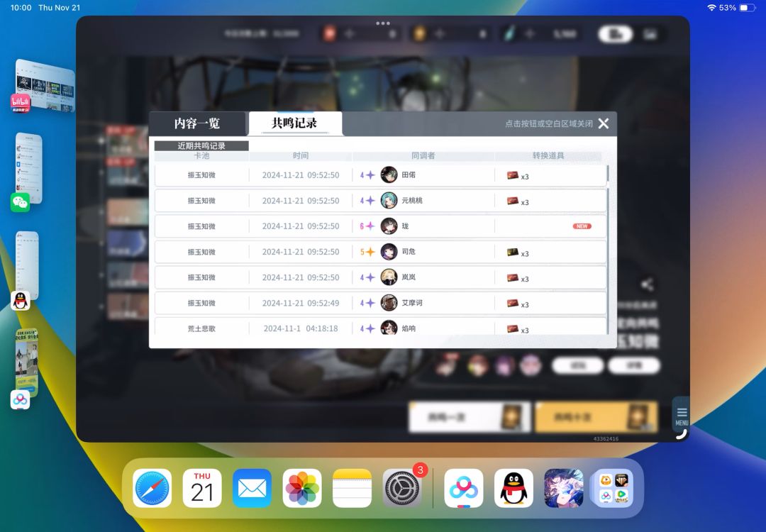Tap the blurred white single-resonance button

click(x=470, y=417)
